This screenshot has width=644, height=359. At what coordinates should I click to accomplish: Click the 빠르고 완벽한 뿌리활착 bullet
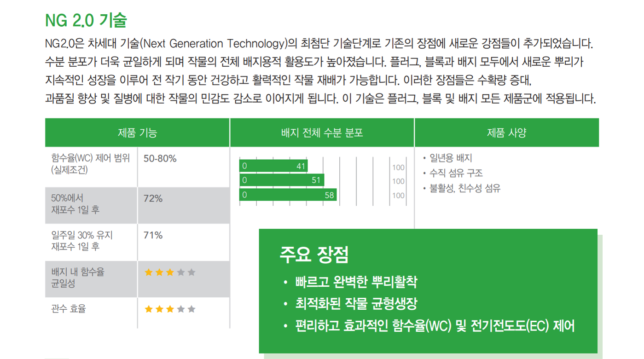pyautogui.click(x=356, y=282)
